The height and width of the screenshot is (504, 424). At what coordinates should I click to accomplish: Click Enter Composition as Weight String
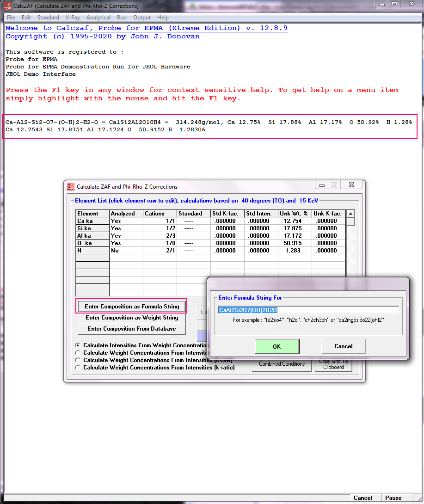pyautogui.click(x=132, y=318)
